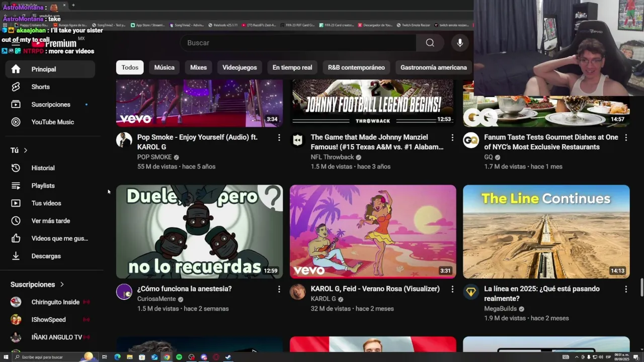Open Task View from the taskbar
The image size is (644, 362).
pos(105,357)
